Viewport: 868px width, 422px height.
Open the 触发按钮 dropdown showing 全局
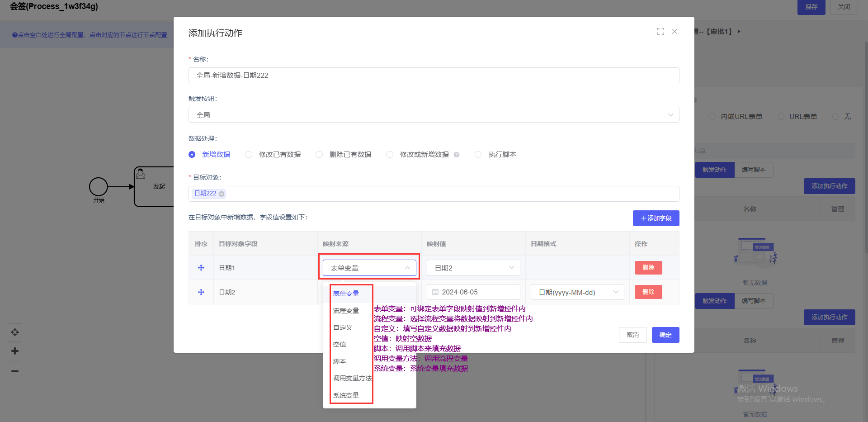point(433,115)
